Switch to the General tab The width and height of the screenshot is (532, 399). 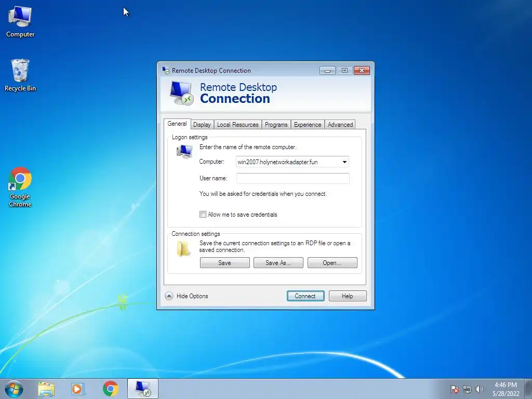click(177, 124)
